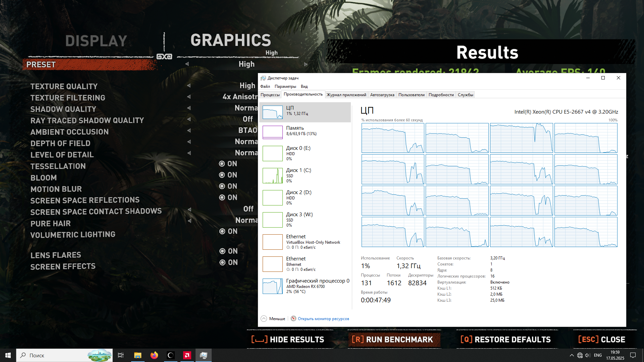Toggle Lens Flares ON option
644x362 pixels.
(222, 251)
